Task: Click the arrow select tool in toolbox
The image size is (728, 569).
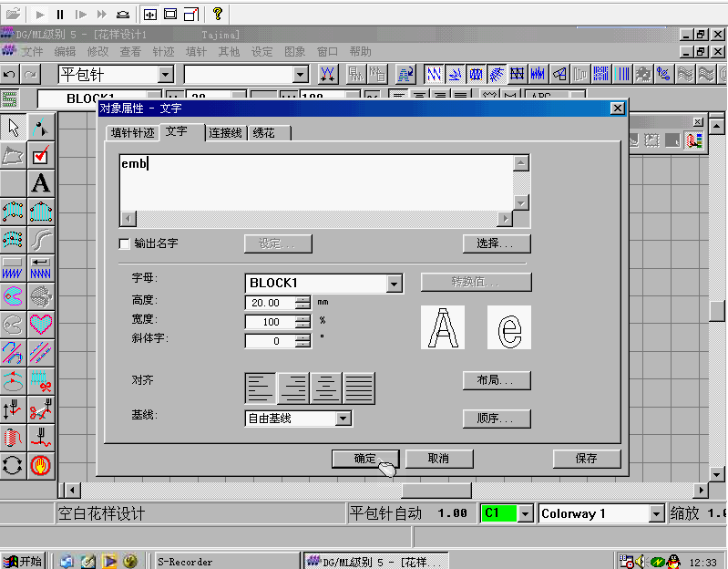Action: pyautogui.click(x=13, y=128)
